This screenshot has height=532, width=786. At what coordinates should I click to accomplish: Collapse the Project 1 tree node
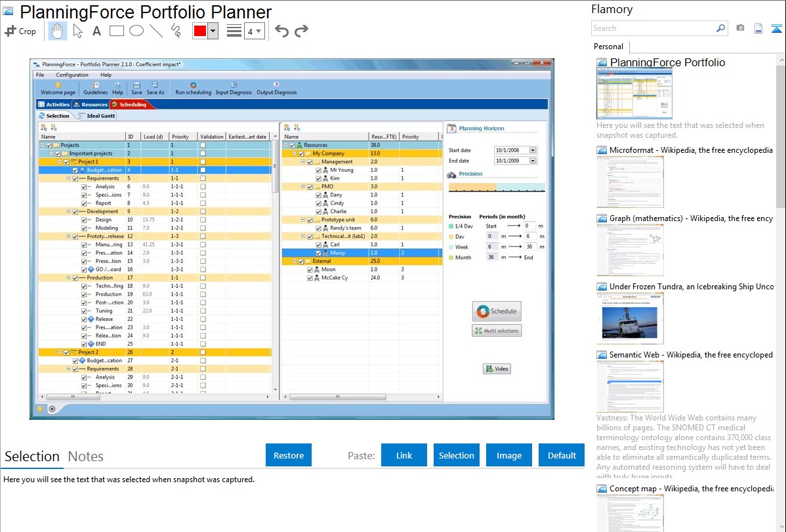click(x=60, y=161)
